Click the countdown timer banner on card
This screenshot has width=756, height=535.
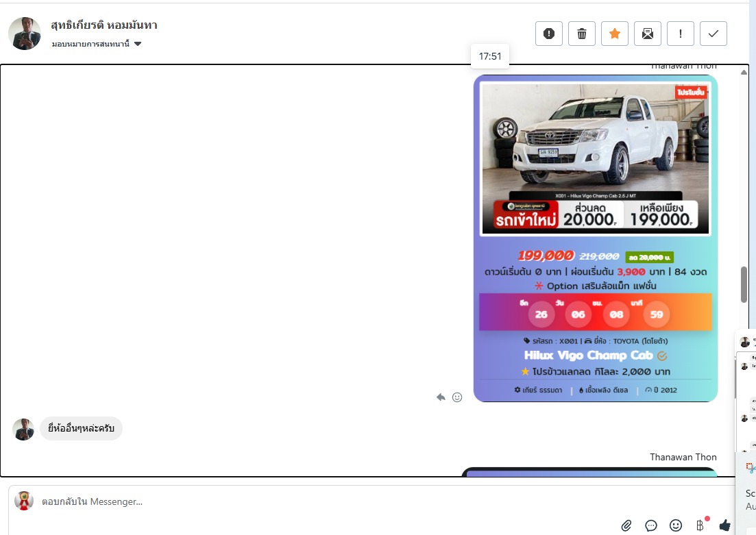[596, 312]
